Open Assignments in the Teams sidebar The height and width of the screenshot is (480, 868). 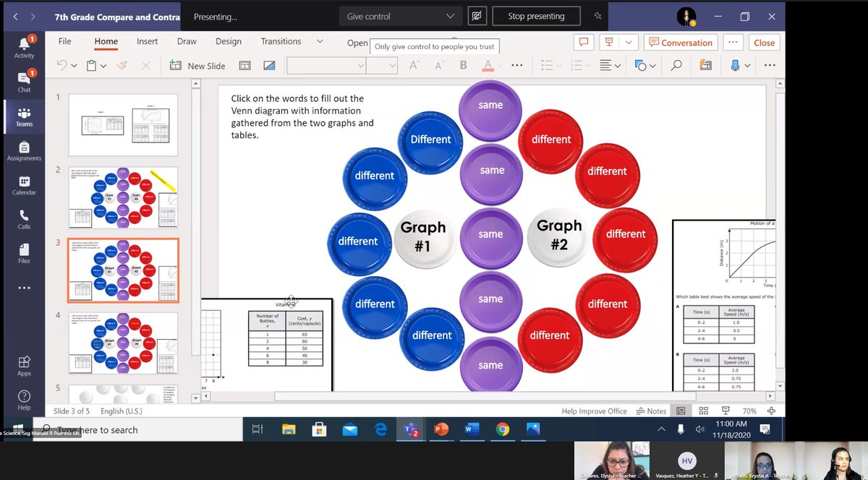[x=24, y=150]
